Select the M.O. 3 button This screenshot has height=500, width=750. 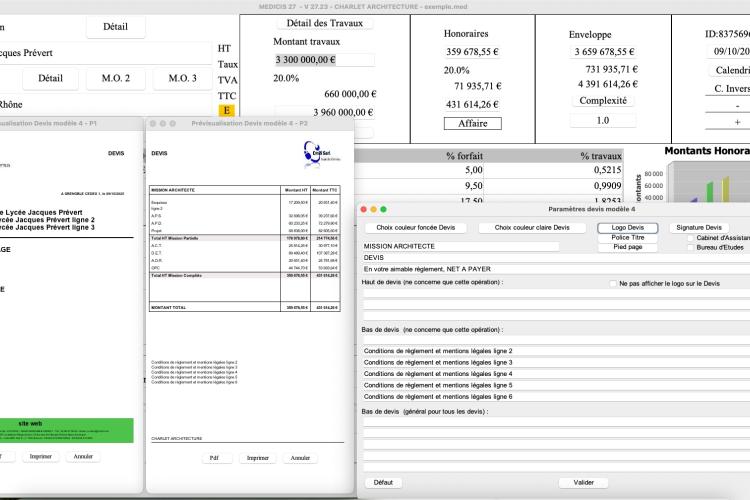[183, 78]
